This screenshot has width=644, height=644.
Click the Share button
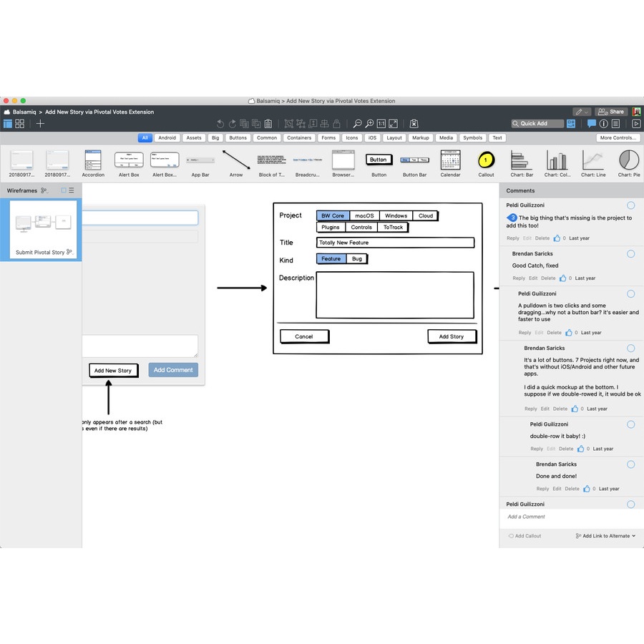pos(611,112)
